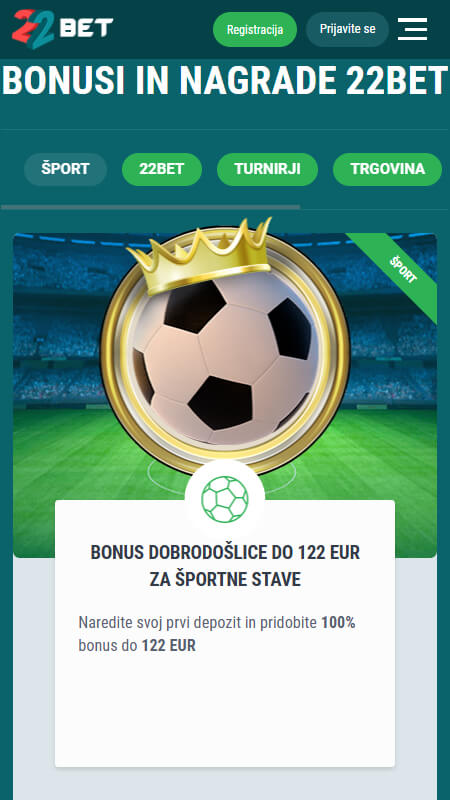Click the large soccer ball medallion

coord(225,352)
